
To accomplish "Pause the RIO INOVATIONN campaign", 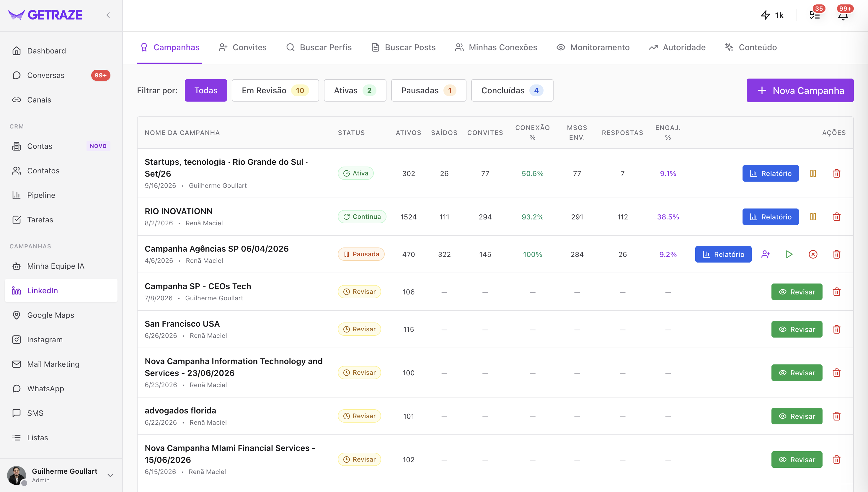I will click(x=813, y=216).
